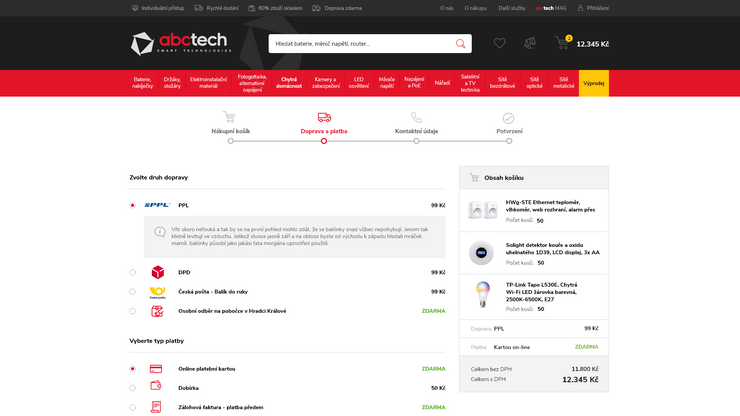
Task: Click the Nákupní košík step icon
Action: tap(230, 117)
